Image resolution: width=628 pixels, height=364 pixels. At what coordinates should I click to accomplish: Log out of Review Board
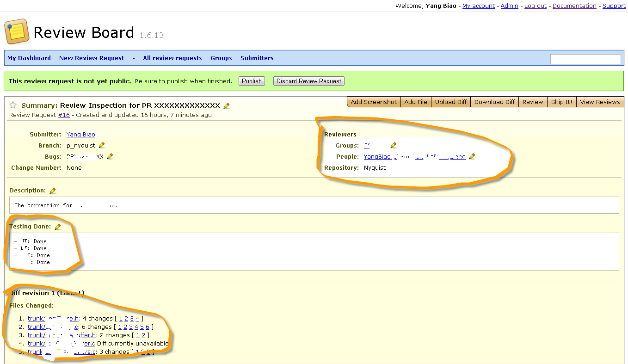(536, 6)
